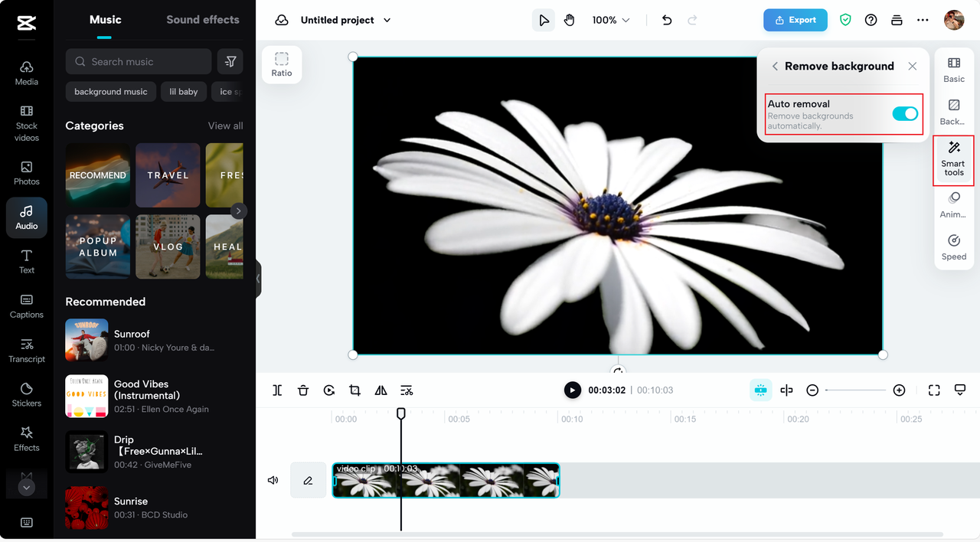Open the help question icon
The width and height of the screenshot is (980, 542).
click(871, 20)
